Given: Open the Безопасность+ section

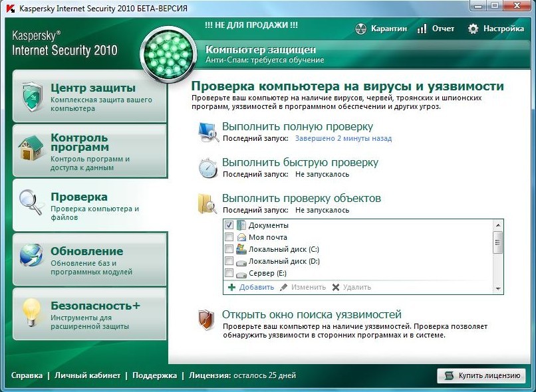Looking at the screenshot, I should pos(90,314).
